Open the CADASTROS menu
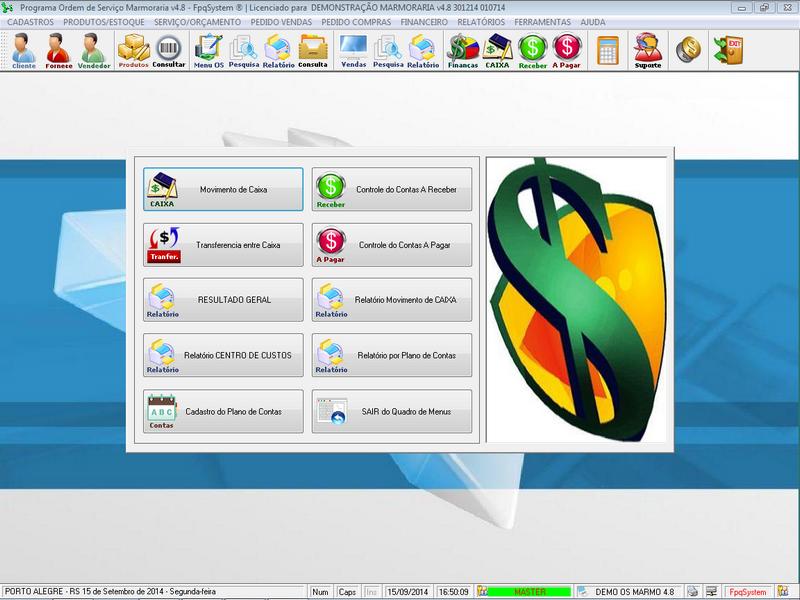800x600 pixels. 30,21
